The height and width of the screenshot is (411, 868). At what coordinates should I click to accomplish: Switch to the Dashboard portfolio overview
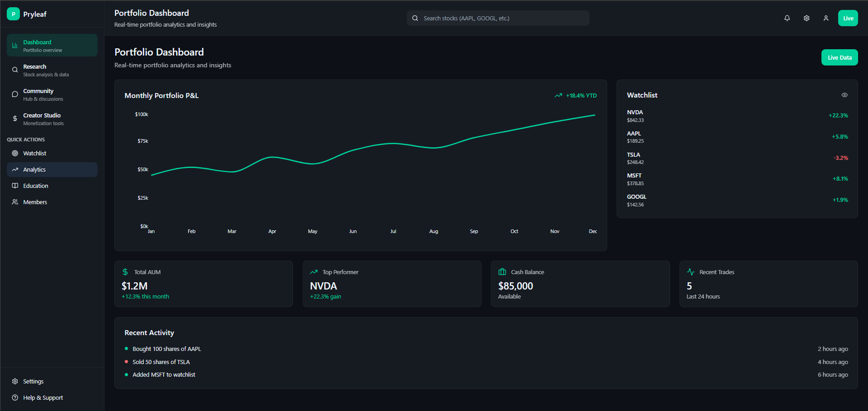[x=52, y=45]
